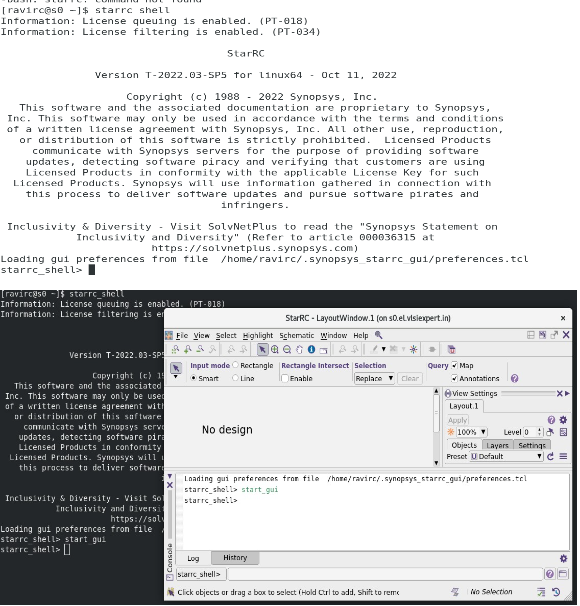Open the Selection Replace dropdown

[x=374, y=379]
